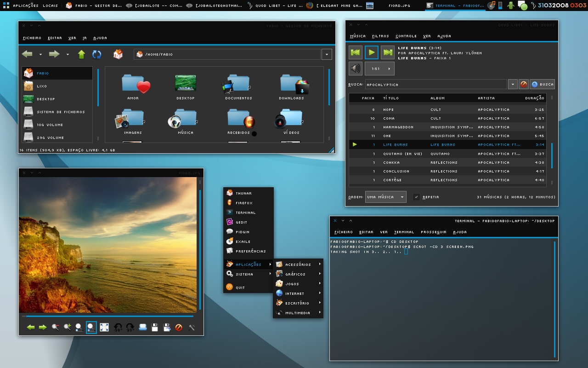Screen dimensions: 588x368
Task: Open the search history dropdown beside Busca field
Action: pos(513,84)
